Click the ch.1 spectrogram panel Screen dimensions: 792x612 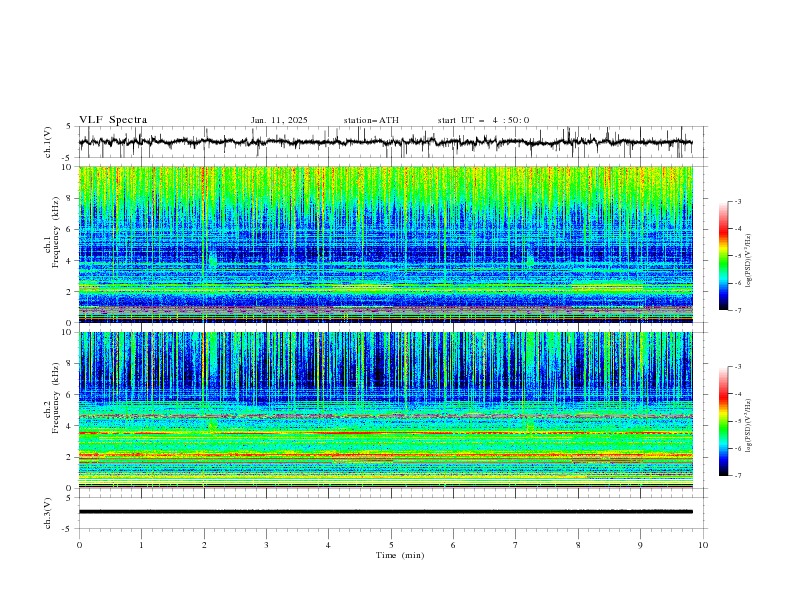385,244
